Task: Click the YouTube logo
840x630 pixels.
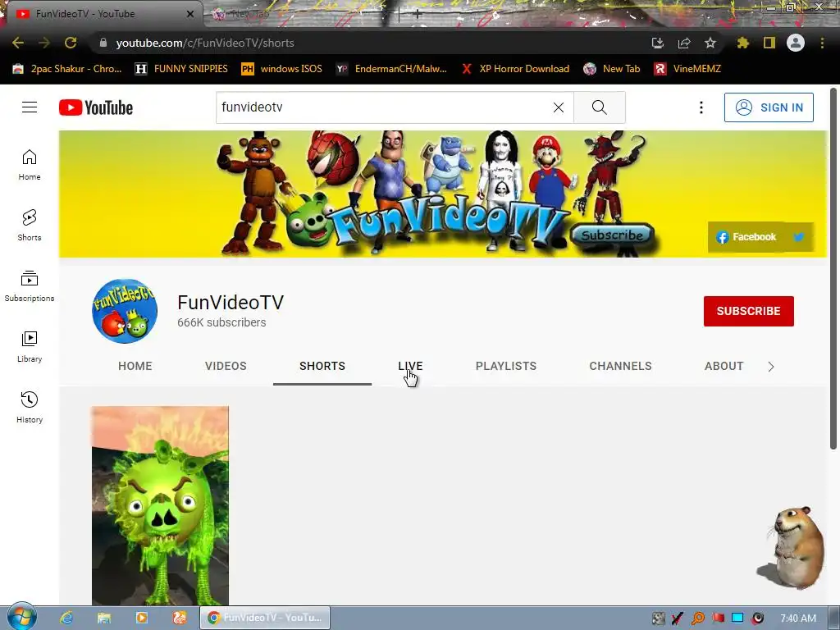Action: tap(96, 107)
